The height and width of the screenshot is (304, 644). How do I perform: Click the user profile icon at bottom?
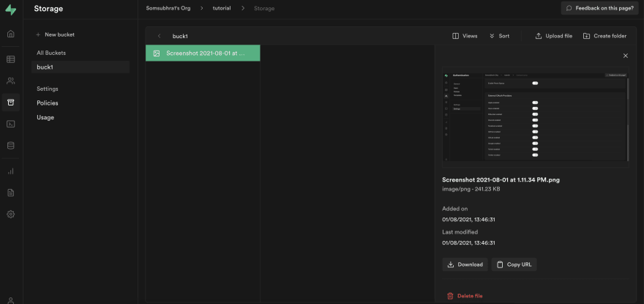(11, 300)
